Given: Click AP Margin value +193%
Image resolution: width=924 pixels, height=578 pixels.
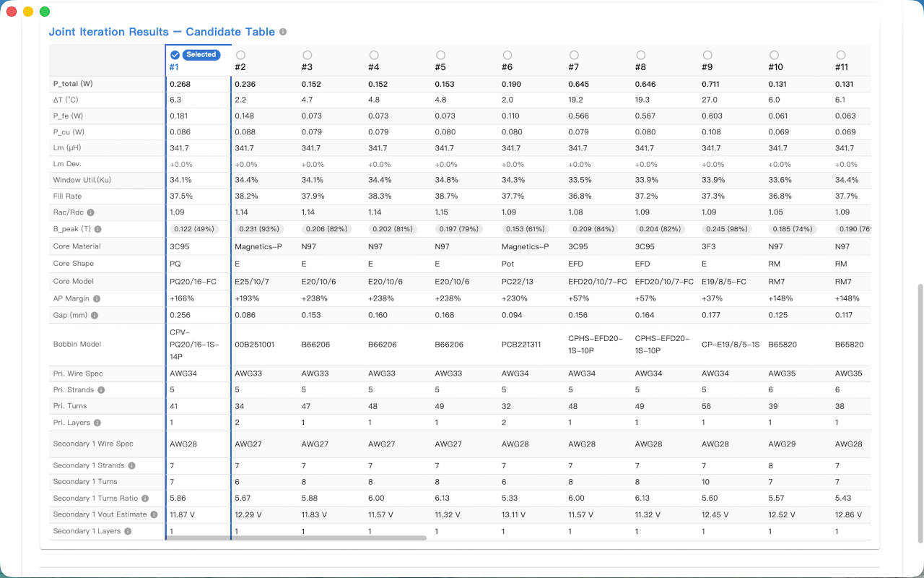Looking at the screenshot, I should tap(247, 298).
